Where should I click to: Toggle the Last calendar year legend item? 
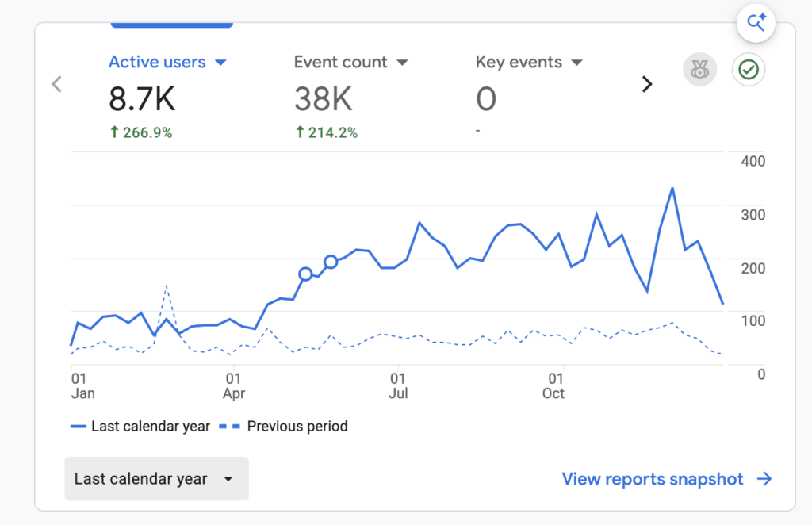pos(140,426)
